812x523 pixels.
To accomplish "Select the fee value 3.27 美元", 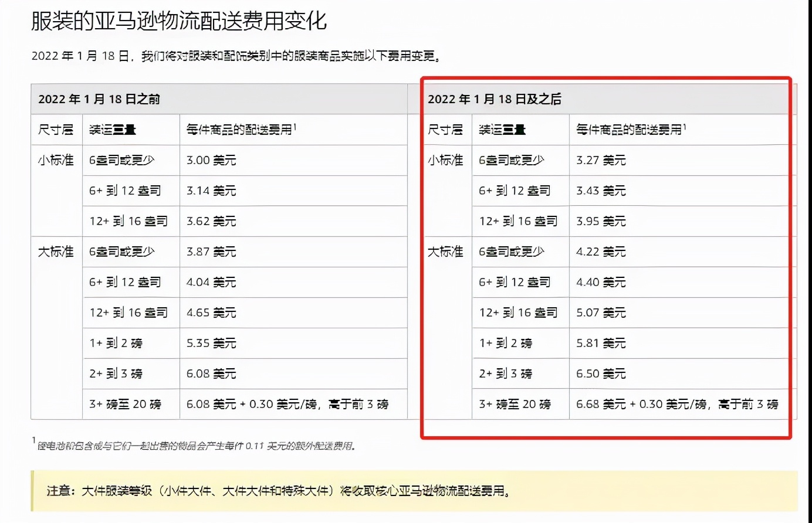I will [601, 160].
